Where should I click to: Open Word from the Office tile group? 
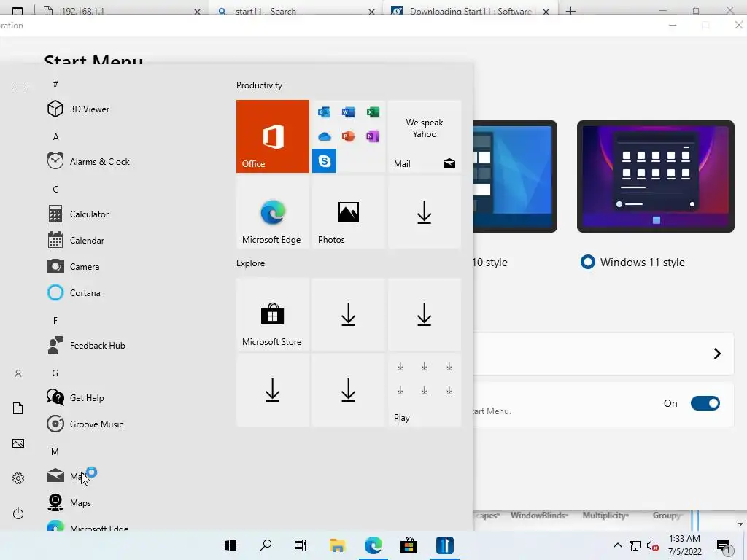pos(348,112)
